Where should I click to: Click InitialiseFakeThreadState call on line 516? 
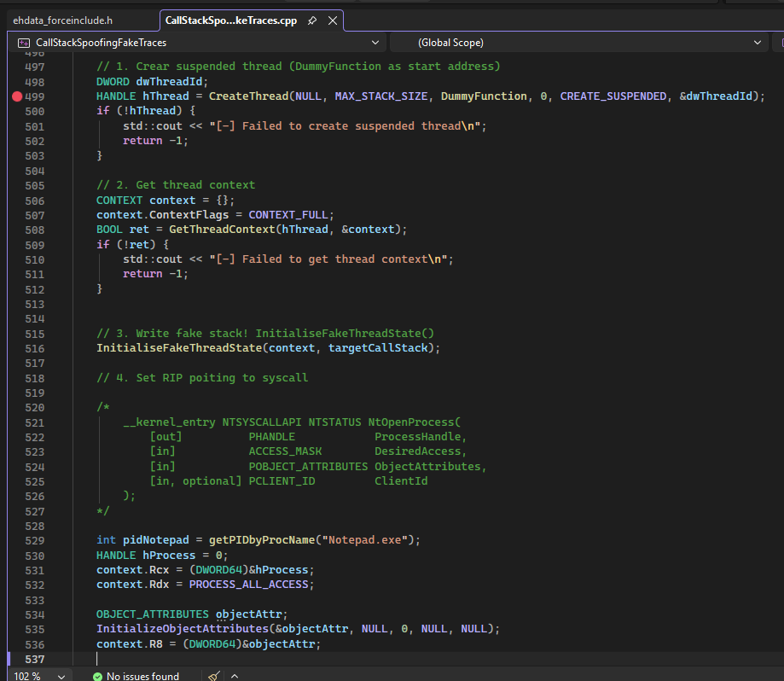179,347
